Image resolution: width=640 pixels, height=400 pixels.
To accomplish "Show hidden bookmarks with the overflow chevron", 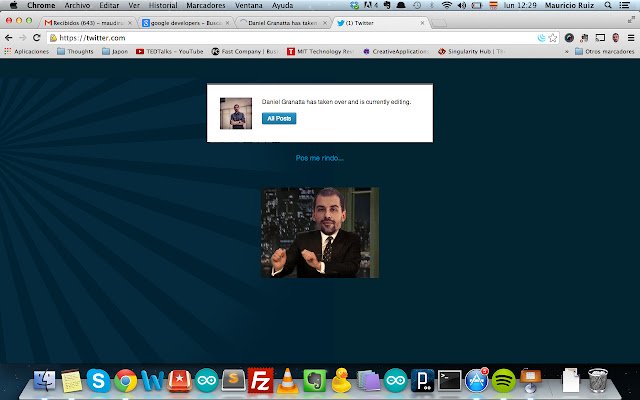I will [566, 52].
